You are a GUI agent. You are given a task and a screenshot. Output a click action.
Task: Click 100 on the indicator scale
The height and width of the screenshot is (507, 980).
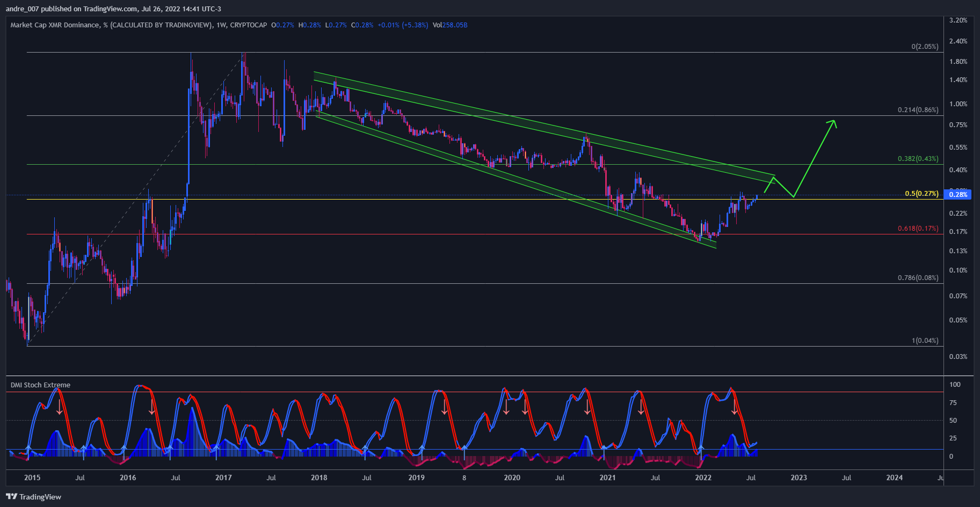click(955, 384)
